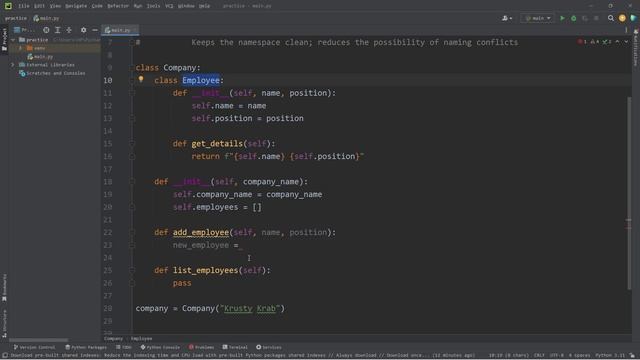Click the tool window quick access status icon
Screen dimensions: 640x360
4,356
